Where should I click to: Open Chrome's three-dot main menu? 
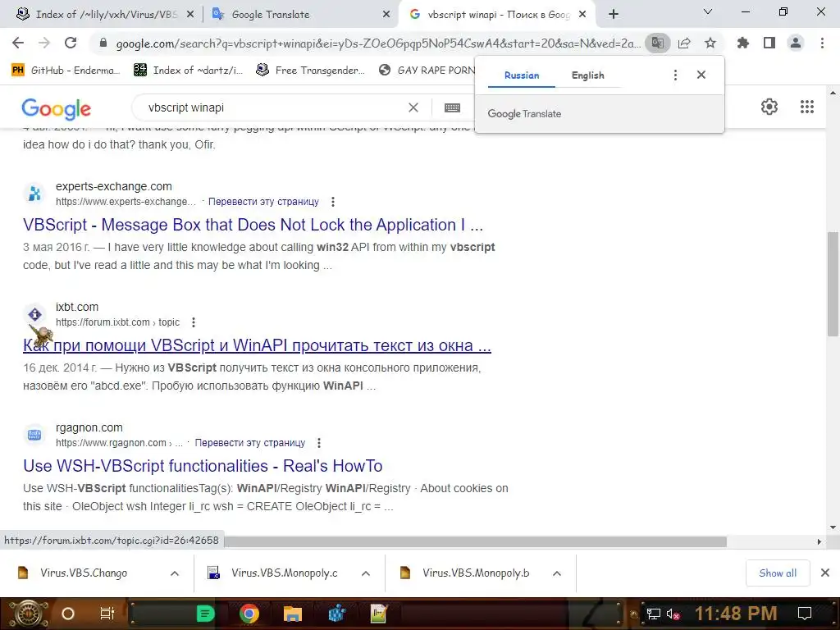click(x=822, y=43)
